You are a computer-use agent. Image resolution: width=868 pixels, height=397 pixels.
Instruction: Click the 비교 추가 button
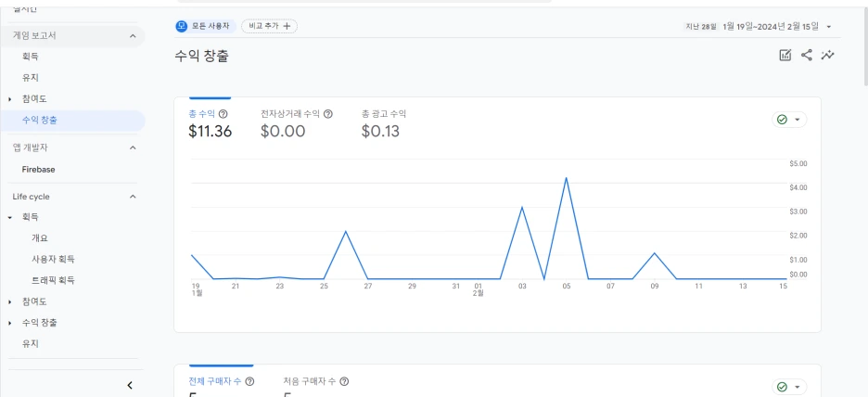click(x=270, y=26)
